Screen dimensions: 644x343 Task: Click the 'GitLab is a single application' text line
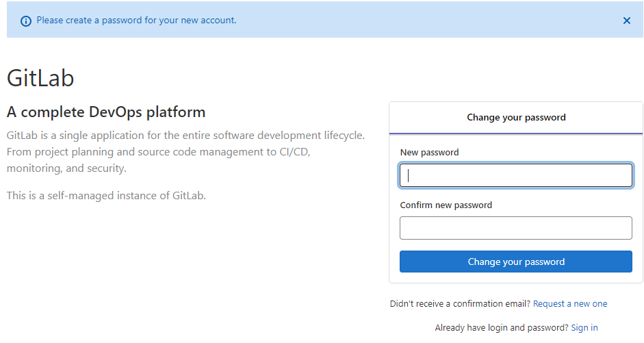coord(185,136)
